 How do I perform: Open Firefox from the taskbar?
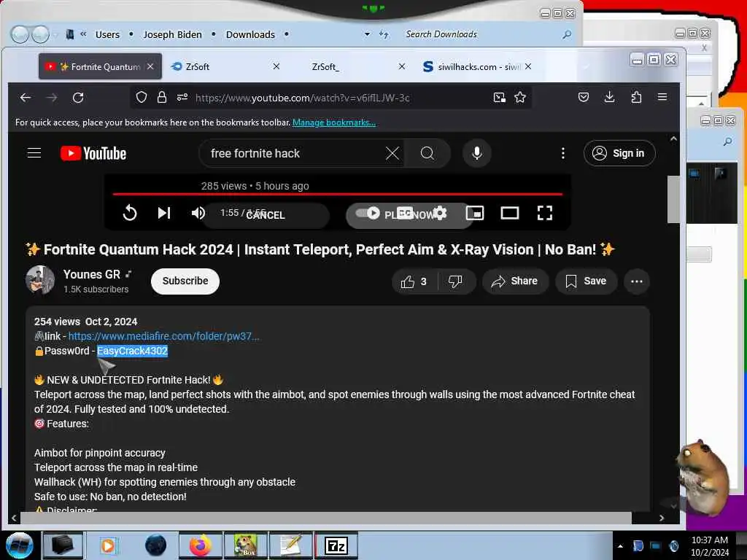201,545
